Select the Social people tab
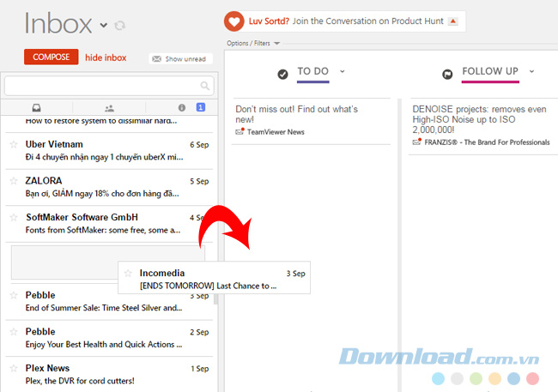 point(109,108)
